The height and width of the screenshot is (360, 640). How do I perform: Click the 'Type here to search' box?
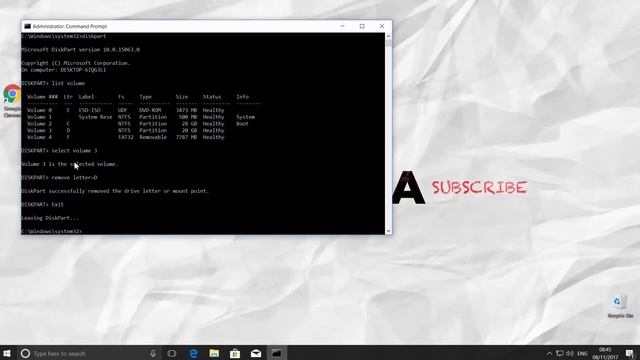pos(88,353)
